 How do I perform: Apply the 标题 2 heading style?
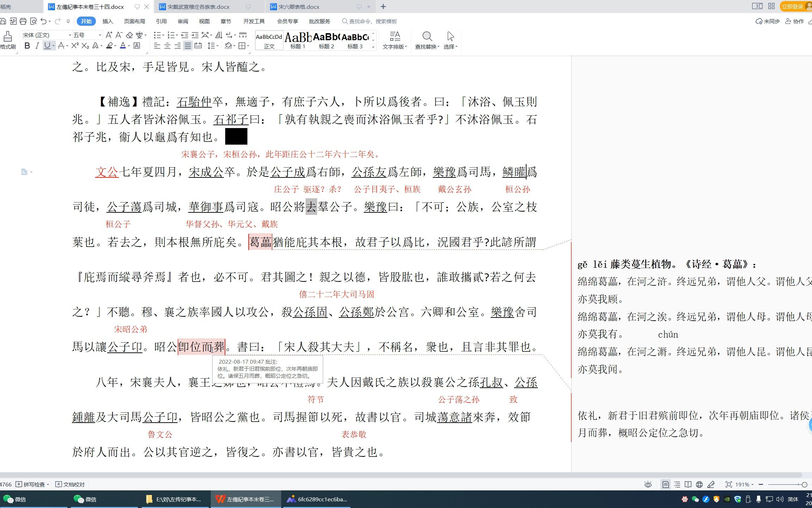326,40
